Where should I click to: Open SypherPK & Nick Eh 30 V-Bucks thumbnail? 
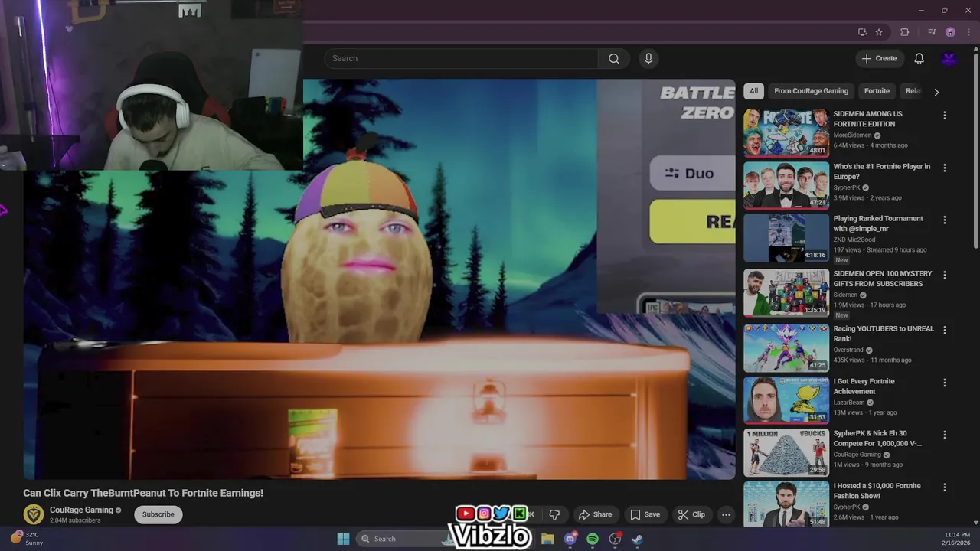[786, 452]
